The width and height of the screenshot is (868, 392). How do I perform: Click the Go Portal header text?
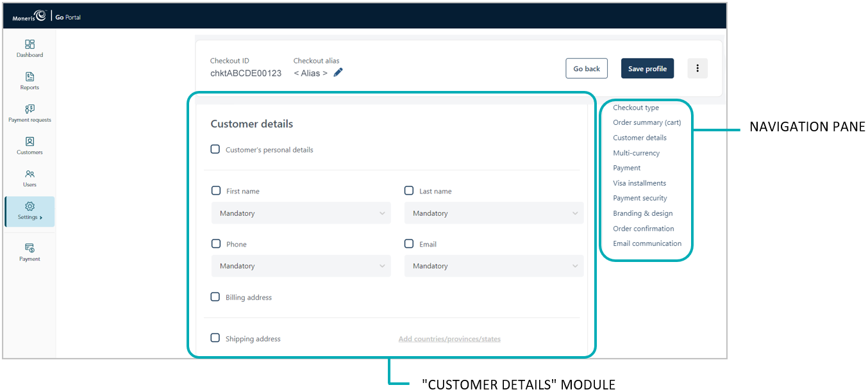69,17
